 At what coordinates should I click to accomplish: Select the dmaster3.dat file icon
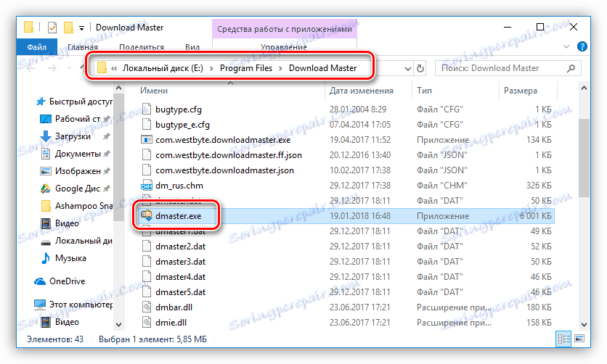tap(147, 262)
